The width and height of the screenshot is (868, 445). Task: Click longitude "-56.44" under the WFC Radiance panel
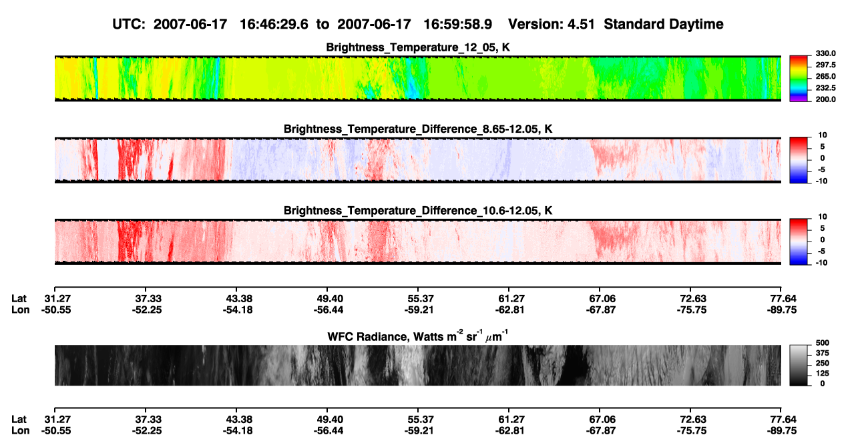click(x=330, y=430)
